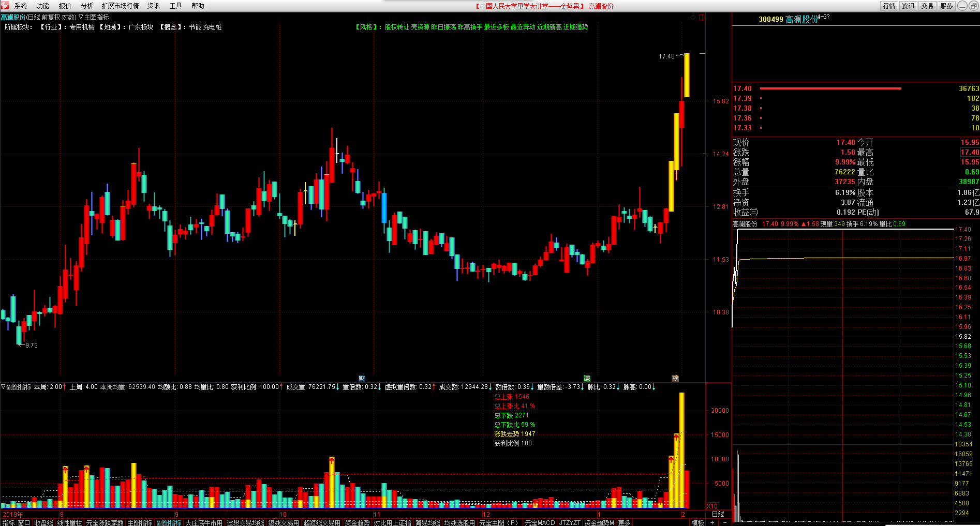Click the orange 榜 marker on the chart
The width and height of the screenshot is (980, 526).
point(675,379)
